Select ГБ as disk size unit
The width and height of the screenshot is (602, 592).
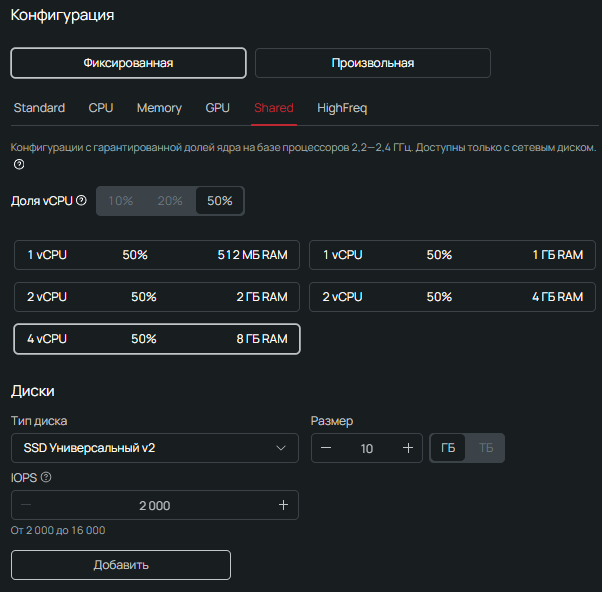[x=448, y=448]
